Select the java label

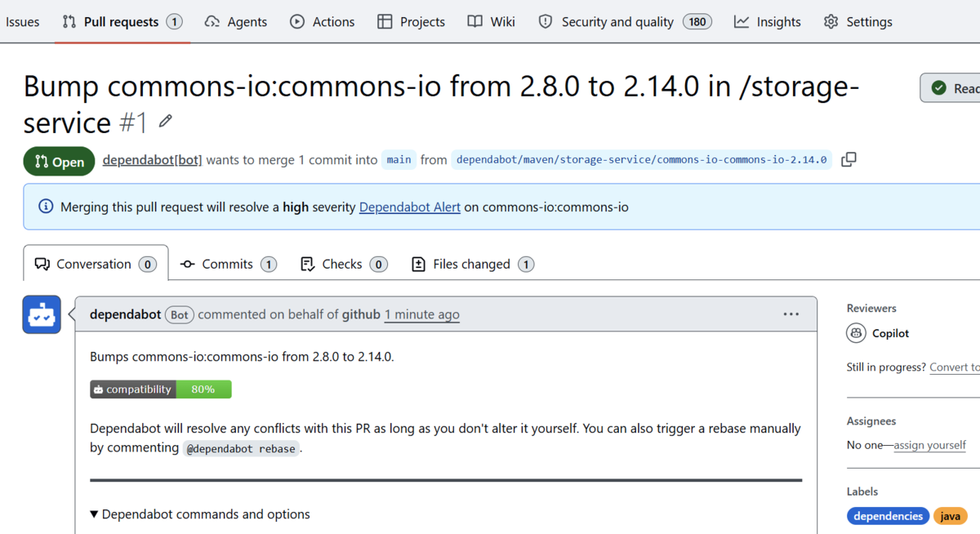coord(950,516)
